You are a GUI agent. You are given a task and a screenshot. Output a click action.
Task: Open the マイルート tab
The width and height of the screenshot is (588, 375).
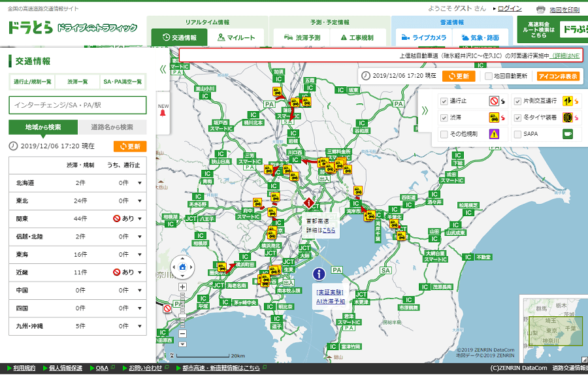237,37
